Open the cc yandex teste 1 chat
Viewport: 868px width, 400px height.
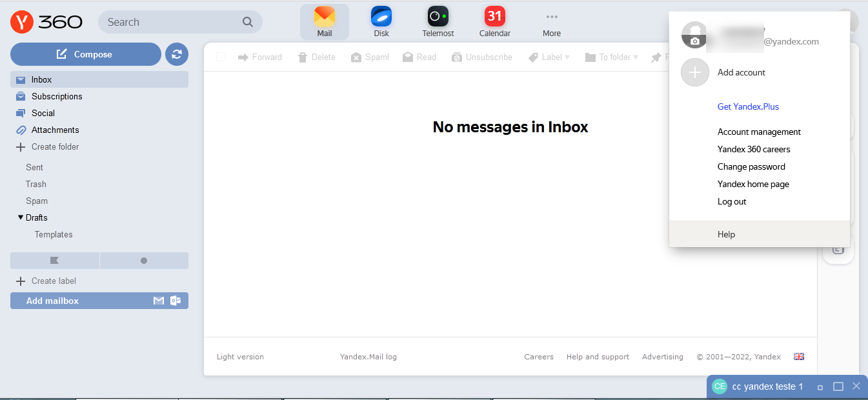767,386
